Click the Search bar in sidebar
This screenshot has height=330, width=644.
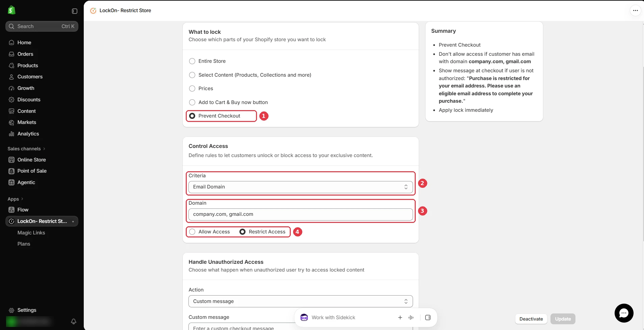coord(42,26)
